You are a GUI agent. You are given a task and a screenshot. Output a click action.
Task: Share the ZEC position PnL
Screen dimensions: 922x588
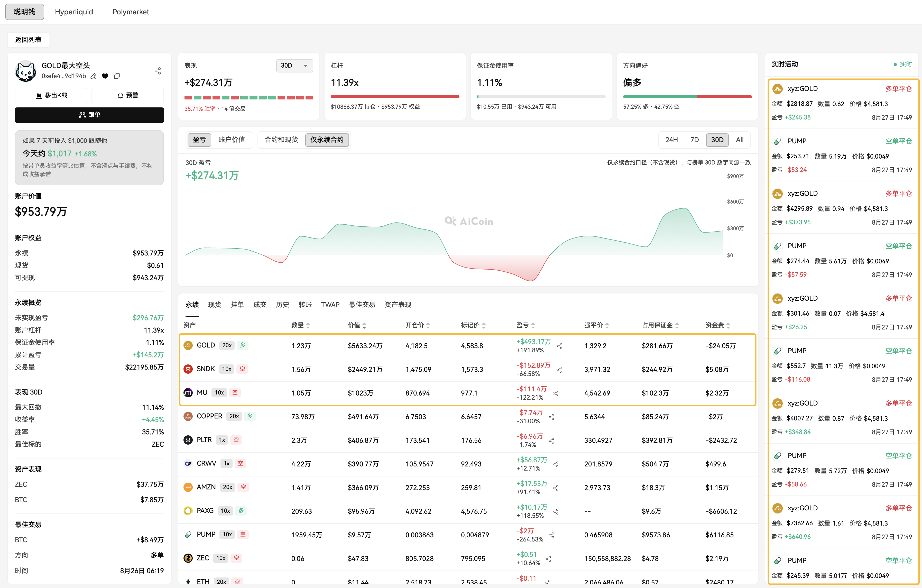tap(548, 559)
